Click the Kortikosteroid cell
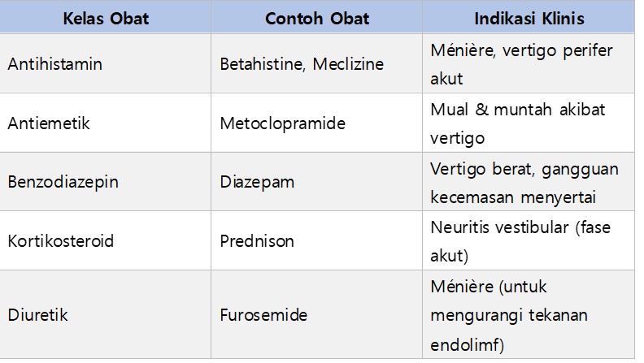The image size is (644, 363). click(x=61, y=241)
